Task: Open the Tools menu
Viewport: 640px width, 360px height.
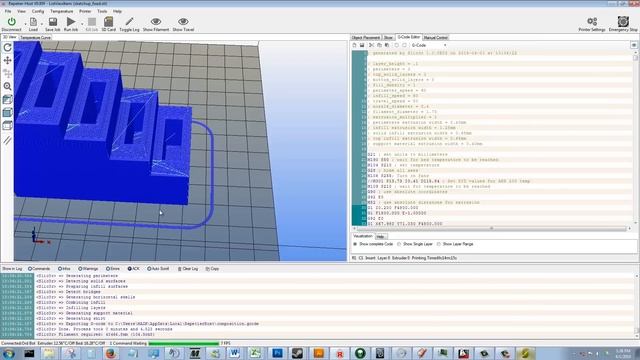Action: point(102,11)
